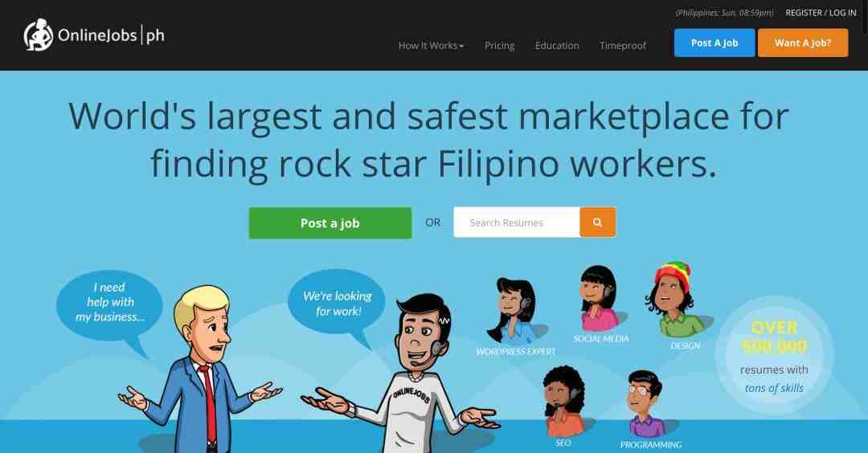Click the orange search magnifier icon
The height and width of the screenshot is (453, 868).
[598, 222]
